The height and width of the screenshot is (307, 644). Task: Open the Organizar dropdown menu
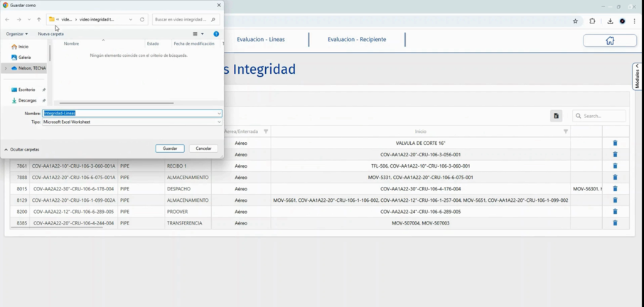pyautogui.click(x=17, y=33)
